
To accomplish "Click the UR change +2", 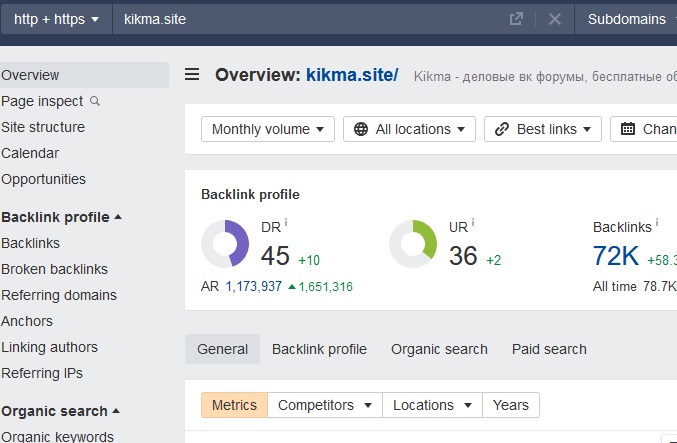I will click(494, 260).
